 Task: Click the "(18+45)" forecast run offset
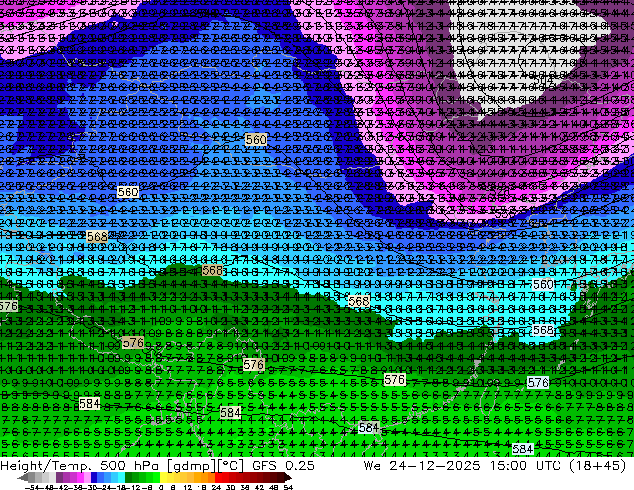[597, 466]
